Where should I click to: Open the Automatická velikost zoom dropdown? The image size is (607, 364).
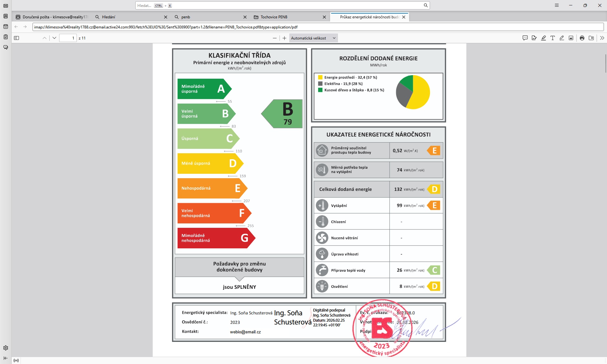(313, 38)
